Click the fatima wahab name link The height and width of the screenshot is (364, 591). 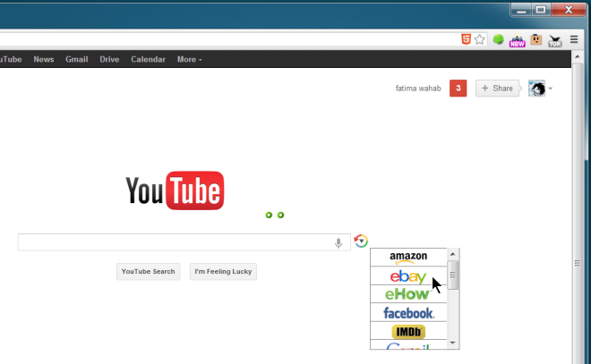418,89
